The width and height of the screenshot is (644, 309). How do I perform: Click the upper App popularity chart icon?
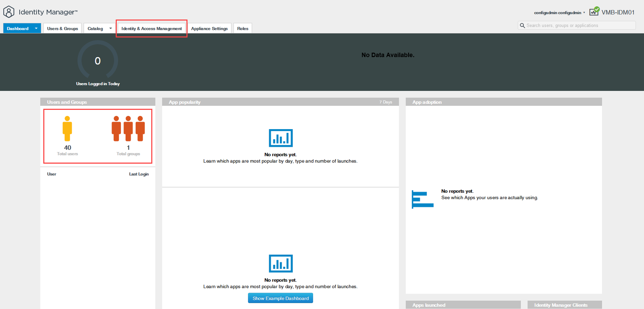[x=281, y=138]
